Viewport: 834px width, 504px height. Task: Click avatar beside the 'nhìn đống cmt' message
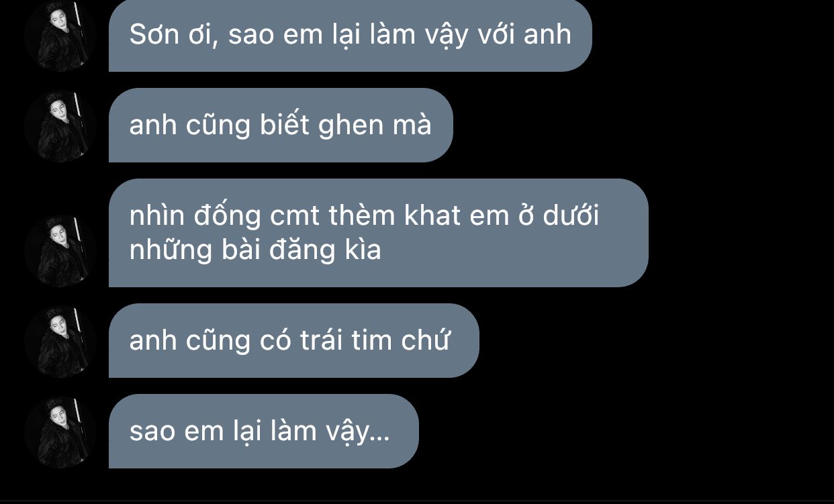tap(60, 251)
